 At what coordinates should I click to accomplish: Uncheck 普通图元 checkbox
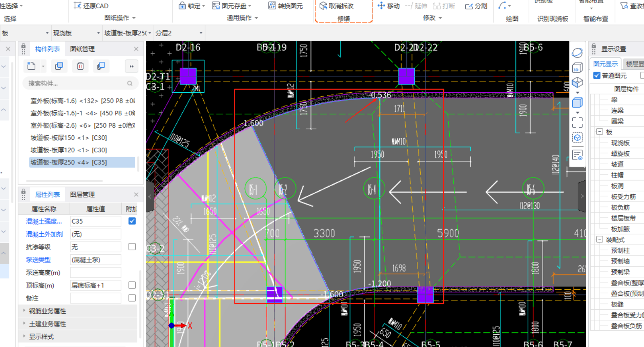597,75
